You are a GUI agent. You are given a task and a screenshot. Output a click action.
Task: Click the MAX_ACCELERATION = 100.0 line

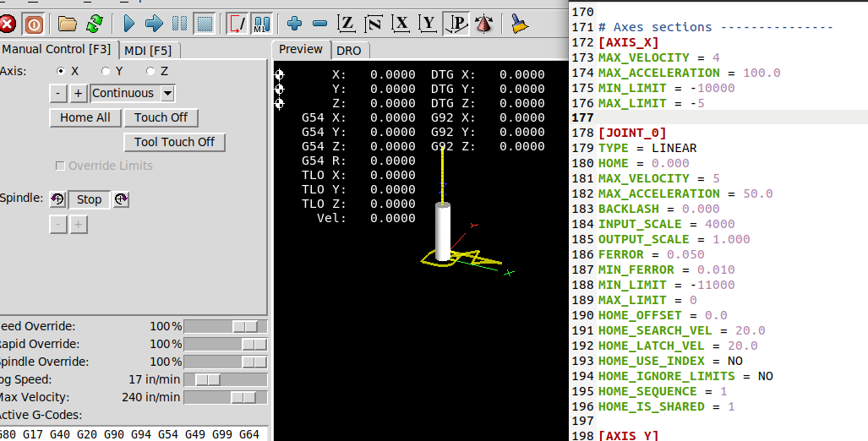[x=689, y=73]
